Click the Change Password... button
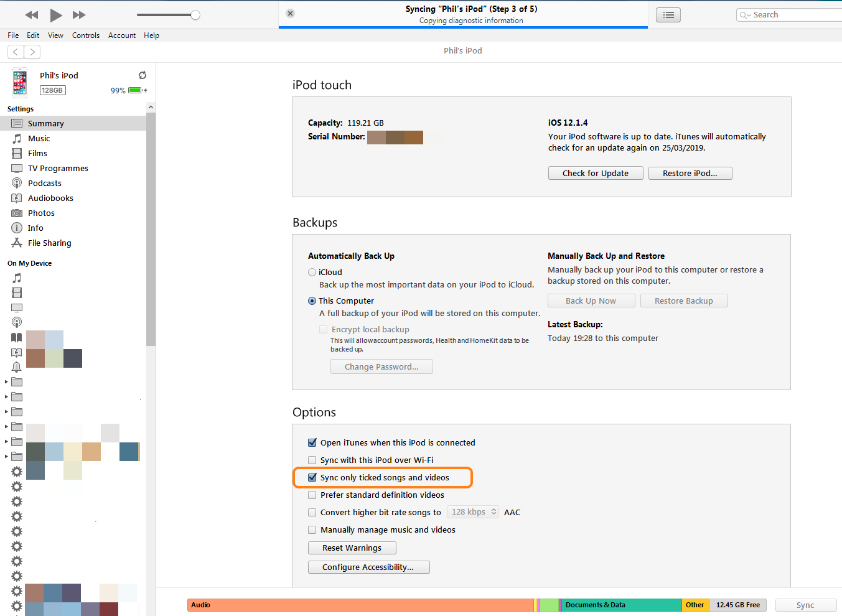The height and width of the screenshot is (616, 842). 381,366
